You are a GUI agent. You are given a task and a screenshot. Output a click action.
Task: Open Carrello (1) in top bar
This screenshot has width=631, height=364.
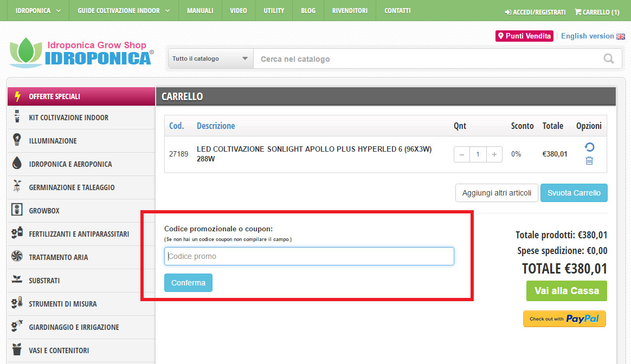tap(597, 12)
